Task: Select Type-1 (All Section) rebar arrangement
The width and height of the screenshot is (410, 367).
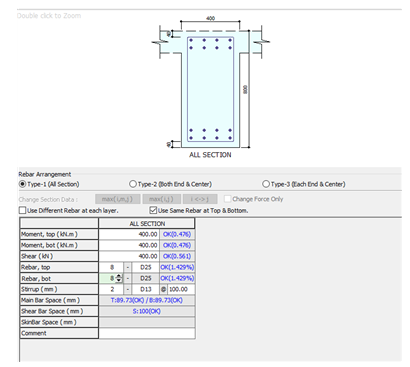Action: tap(49, 184)
